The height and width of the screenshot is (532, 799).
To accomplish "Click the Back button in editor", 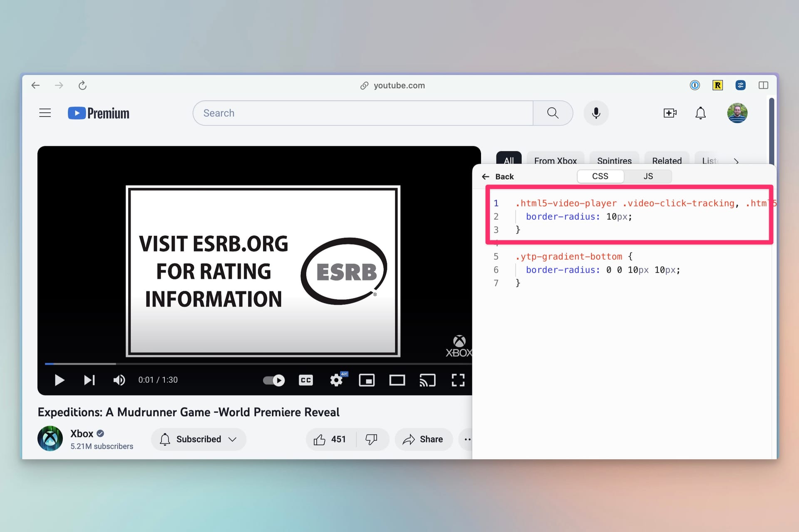I will point(498,176).
